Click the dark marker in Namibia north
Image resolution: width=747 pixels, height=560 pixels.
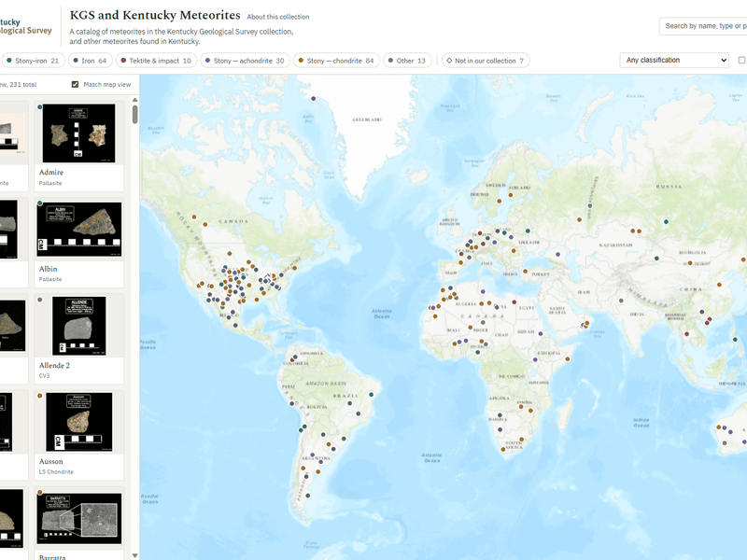point(500,415)
